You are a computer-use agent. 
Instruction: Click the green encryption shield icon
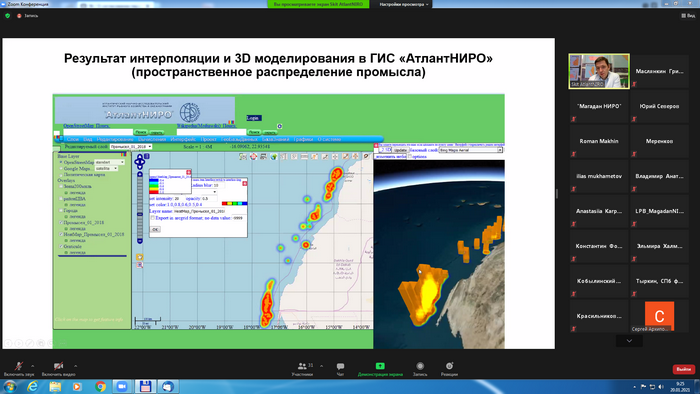click(7, 16)
